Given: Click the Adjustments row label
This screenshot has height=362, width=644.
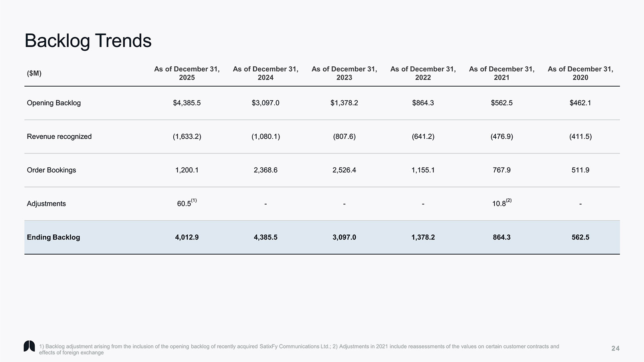Looking at the screenshot, I should [46, 204].
